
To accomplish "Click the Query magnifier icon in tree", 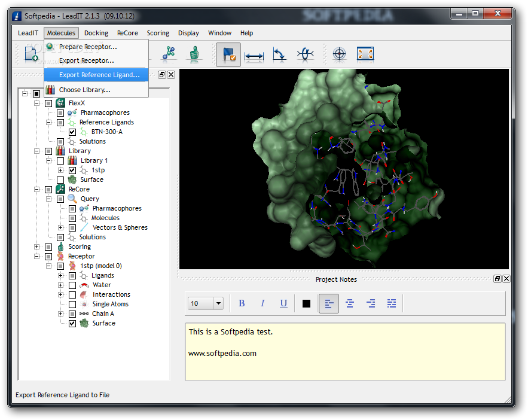I will click(72, 199).
